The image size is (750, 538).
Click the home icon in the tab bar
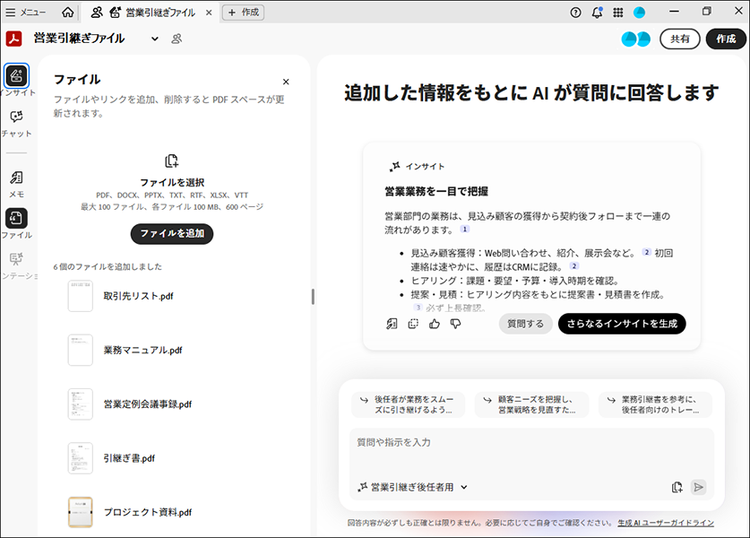(x=68, y=12)
